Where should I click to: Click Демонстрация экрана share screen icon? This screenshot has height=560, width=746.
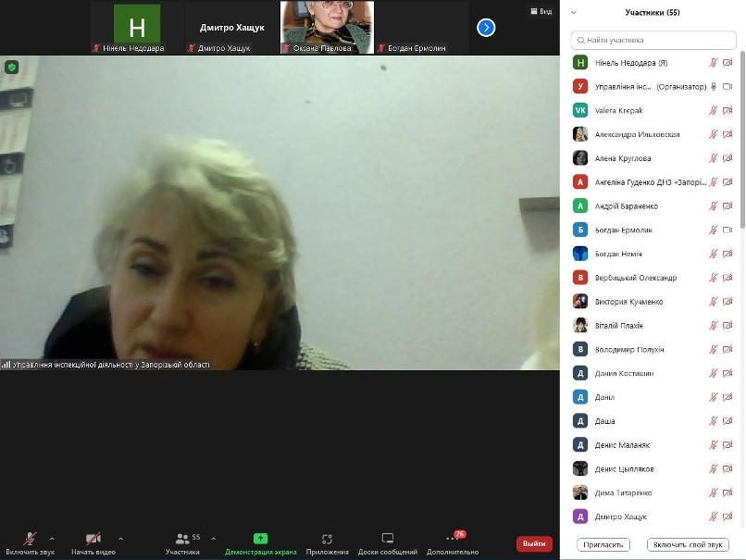pyautogui.click(x=260, y=539)
